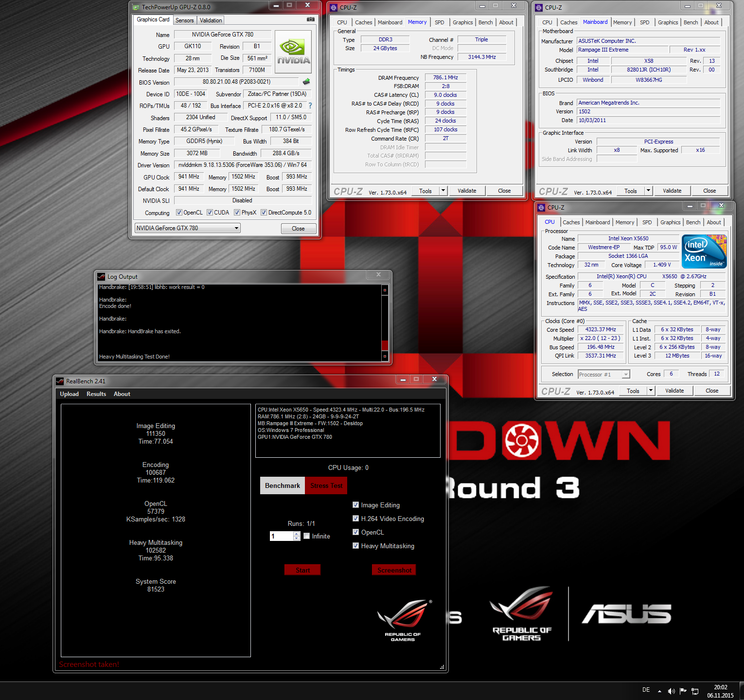Click the Close button in GPU-Z
The image size is (744, 700).
(298, 229)
